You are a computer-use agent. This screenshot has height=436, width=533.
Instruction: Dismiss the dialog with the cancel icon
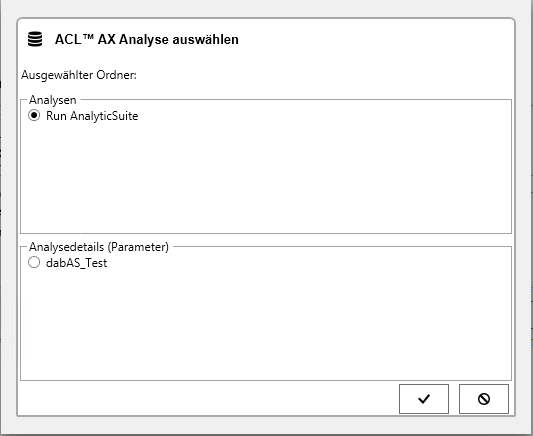484,399
